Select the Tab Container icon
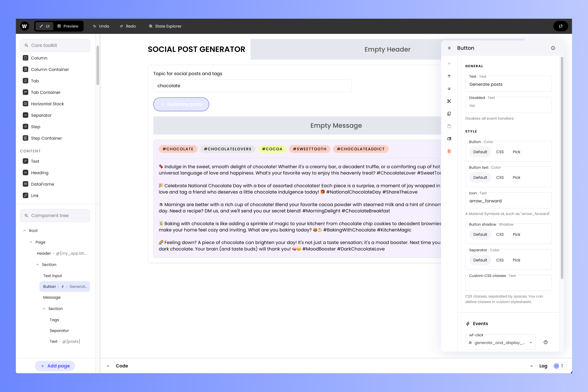Viewport: 588px width, 392px height. pos(25,92)
